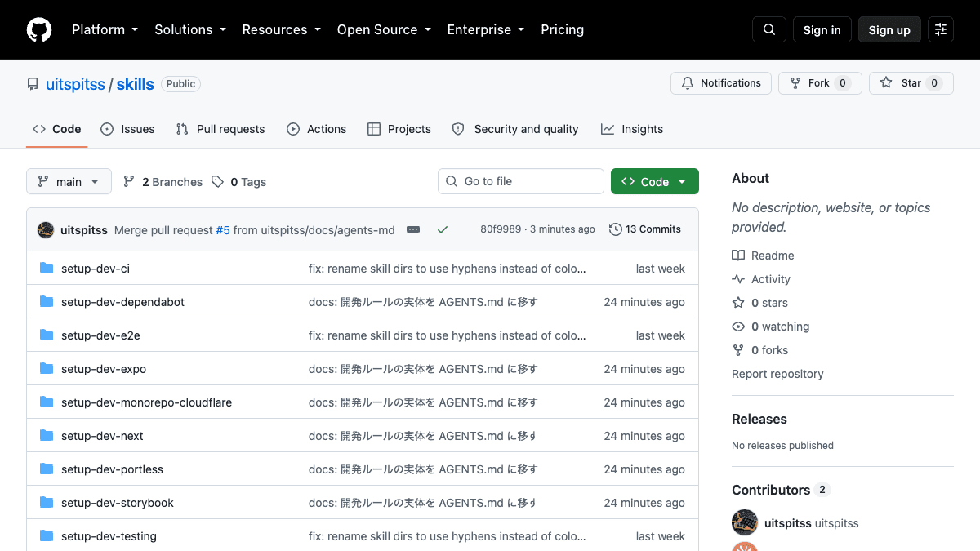Screen dimensions: 980x551
Task: Click the repository icon beside uitspitss
Action: pyautogui.click(x=33, y=84)
